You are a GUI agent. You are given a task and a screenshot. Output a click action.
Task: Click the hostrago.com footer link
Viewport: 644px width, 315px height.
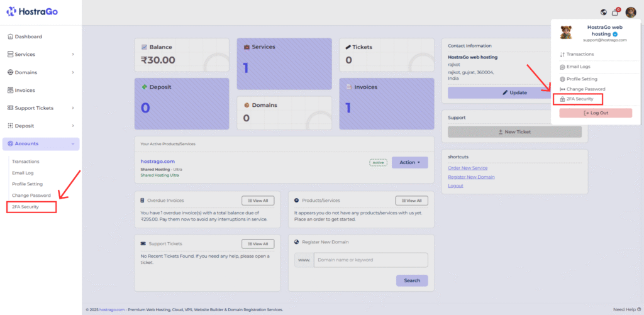(112, 310)
